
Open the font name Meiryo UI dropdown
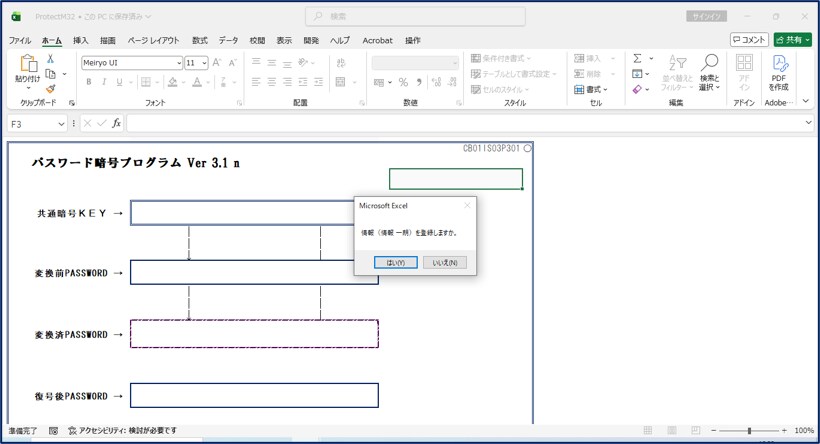click(178, 63)
